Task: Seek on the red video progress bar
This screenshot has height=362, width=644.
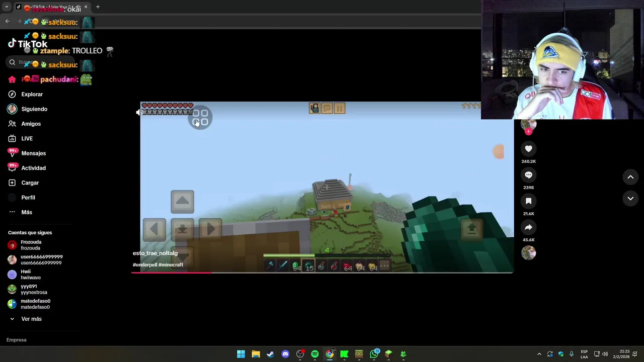Action: (x=322, y=273)
